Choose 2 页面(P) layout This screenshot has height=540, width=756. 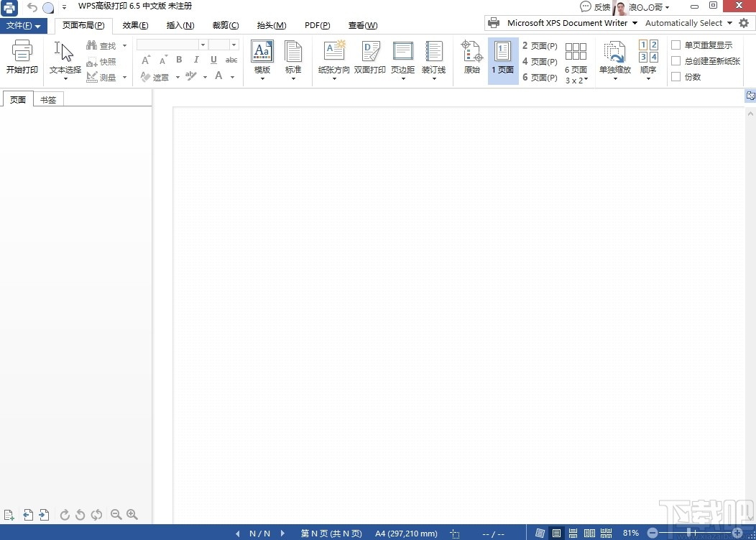[540, 46]
